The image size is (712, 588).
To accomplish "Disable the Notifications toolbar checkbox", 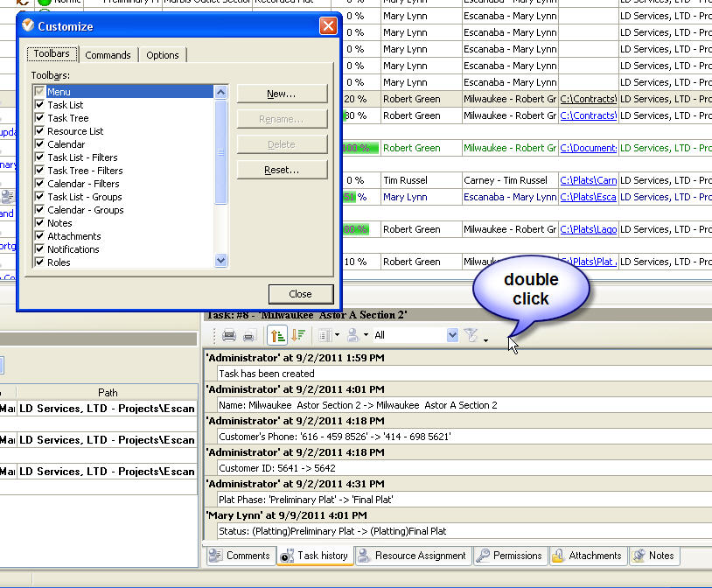I will [x=39, y=249].
